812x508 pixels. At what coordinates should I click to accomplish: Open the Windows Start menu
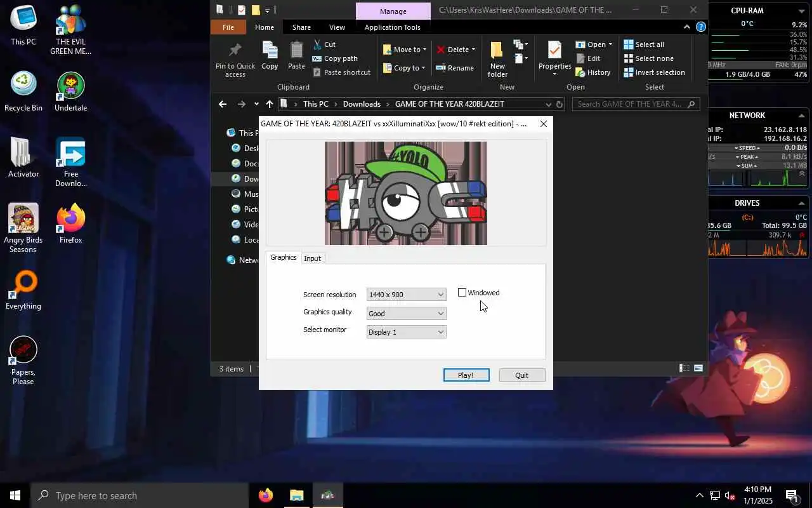pyautogui.click(x=15, y=495)
